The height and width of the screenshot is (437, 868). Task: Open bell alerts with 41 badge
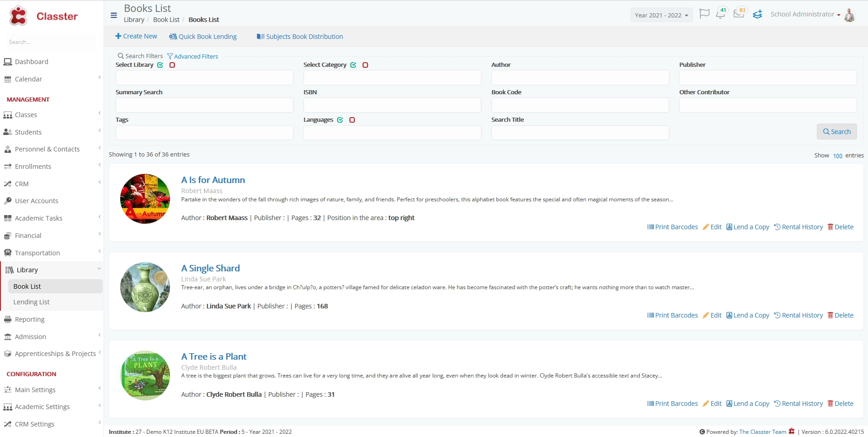721,13
